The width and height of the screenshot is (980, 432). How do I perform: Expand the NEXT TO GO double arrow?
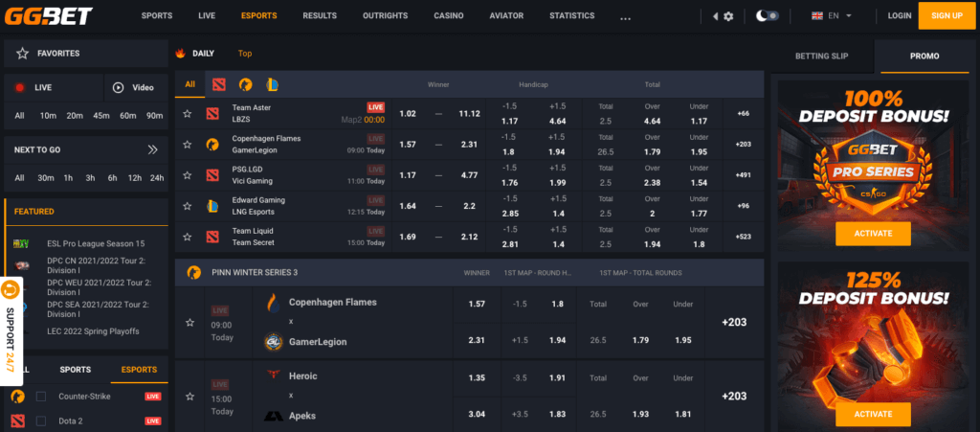[153, 150]
